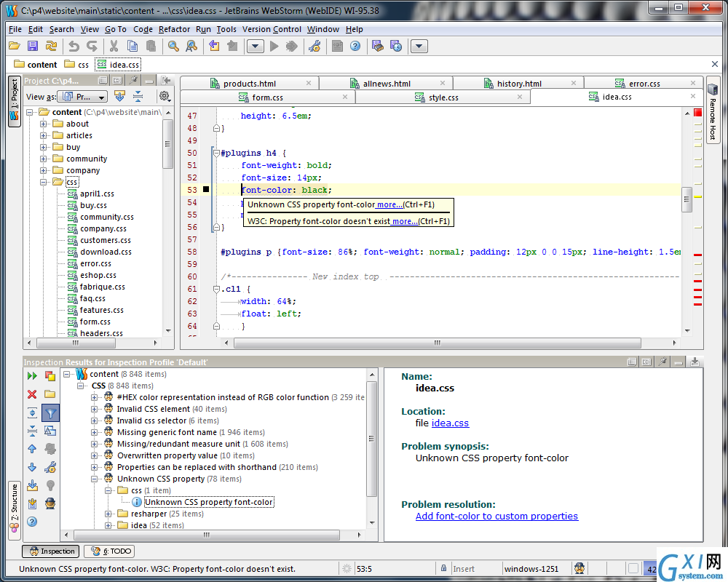This screenshot has width=728, height=582.
Task: Open idea.css file location link
Action: (x=450, y=423)
